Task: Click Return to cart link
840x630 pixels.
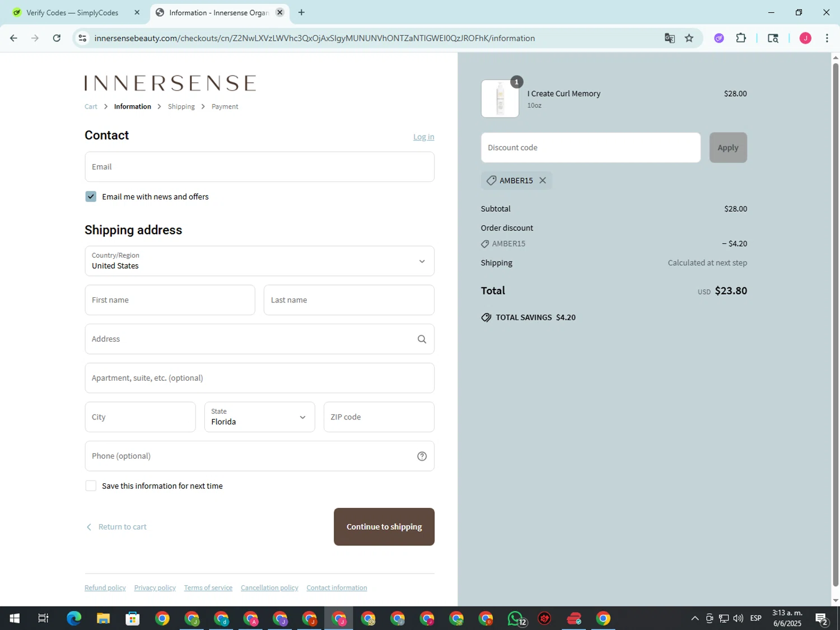Action: point(116,526)
